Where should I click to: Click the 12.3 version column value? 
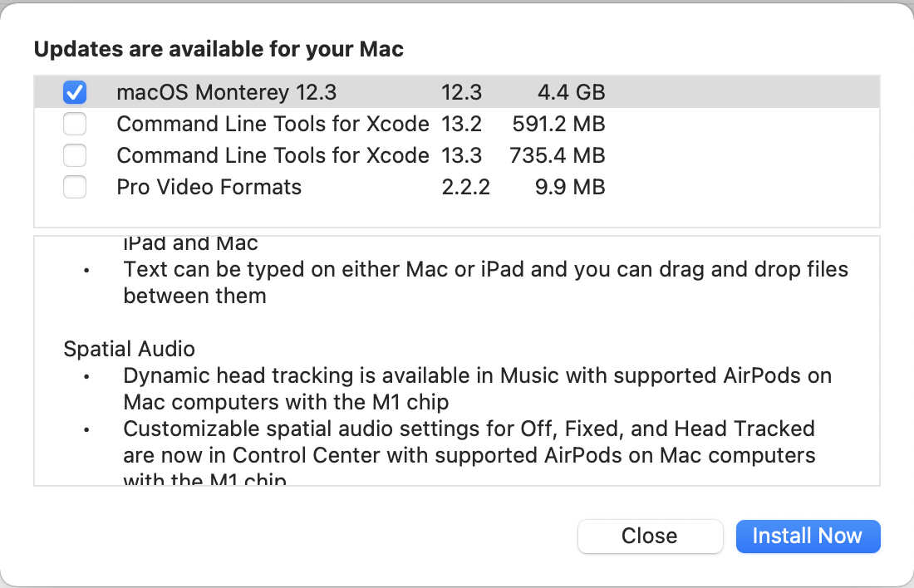point(461,92)
